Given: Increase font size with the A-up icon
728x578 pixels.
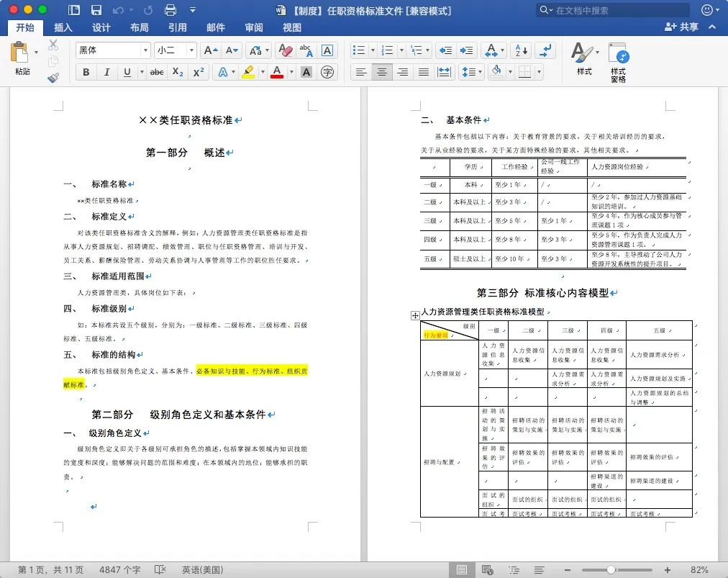Looking at the screenshot, I should pos(211,50).
